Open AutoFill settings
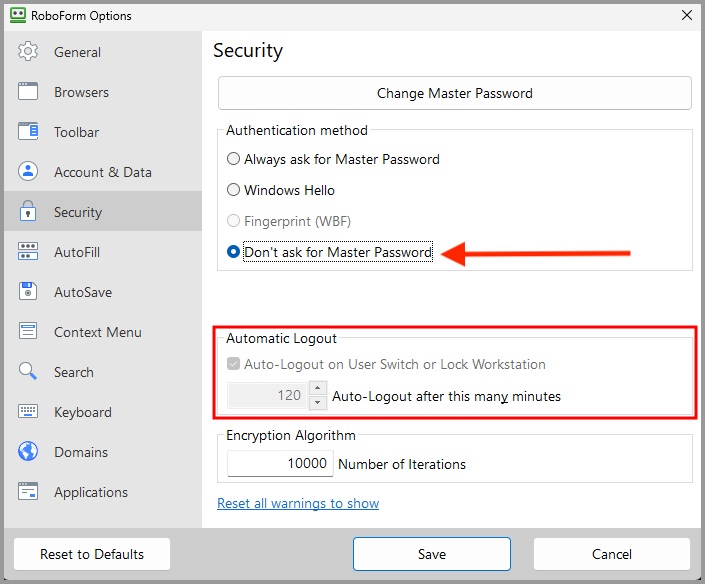705x584 pixels. click(x=103, y=252)
